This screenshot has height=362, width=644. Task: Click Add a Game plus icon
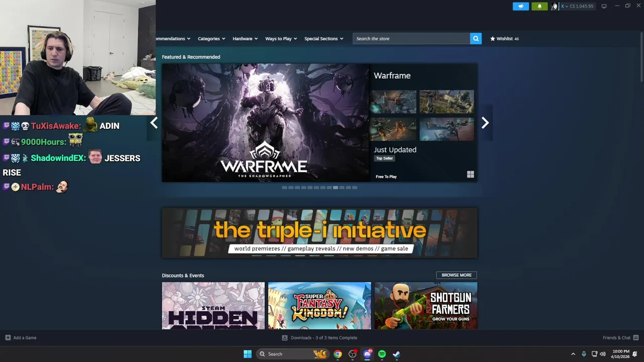(8, 338)
